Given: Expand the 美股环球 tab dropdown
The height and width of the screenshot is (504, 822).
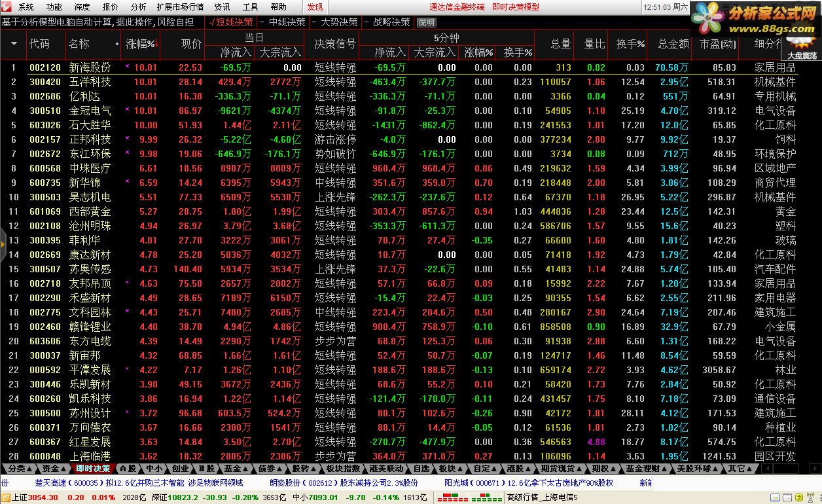Looking at the screenshot, I should (698, 469).
